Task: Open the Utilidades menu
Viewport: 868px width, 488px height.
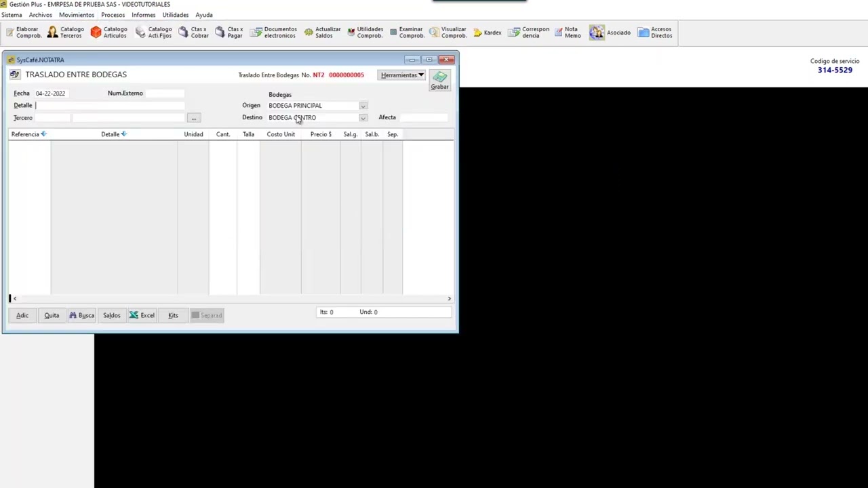Action: point(176,15)
